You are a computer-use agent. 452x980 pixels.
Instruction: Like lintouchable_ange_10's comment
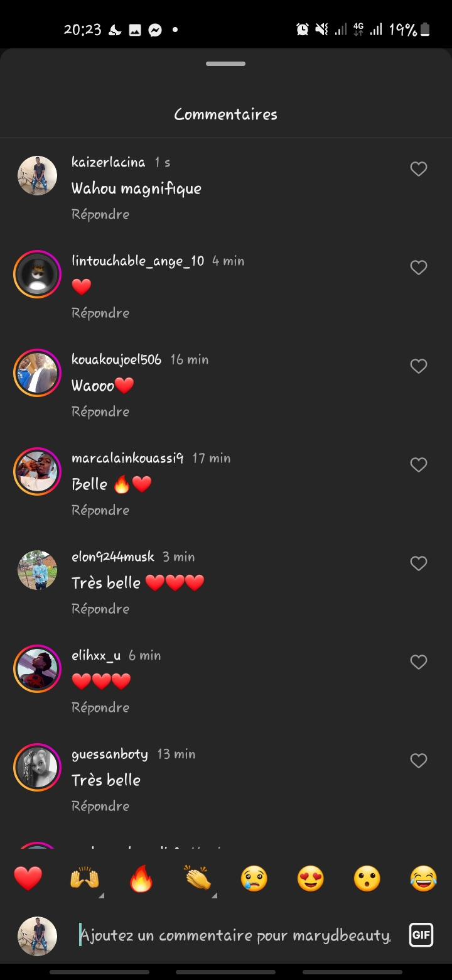(x=418, y=268)
